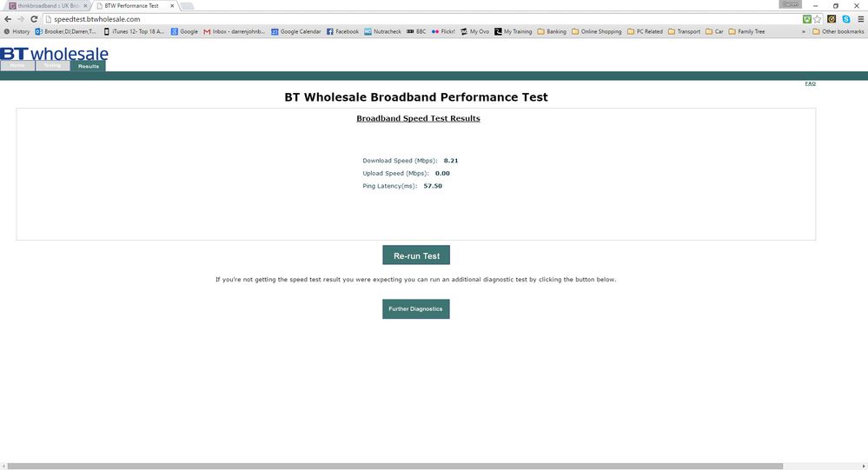Show hidden bookmarks via the overflow chevron
This screenshot has width=868, height=470.
coord(803,31)
